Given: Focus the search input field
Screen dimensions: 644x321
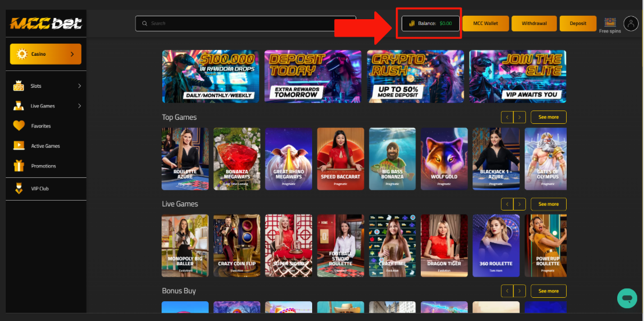Looking at the screenshot, I should [x=245, y=24].
